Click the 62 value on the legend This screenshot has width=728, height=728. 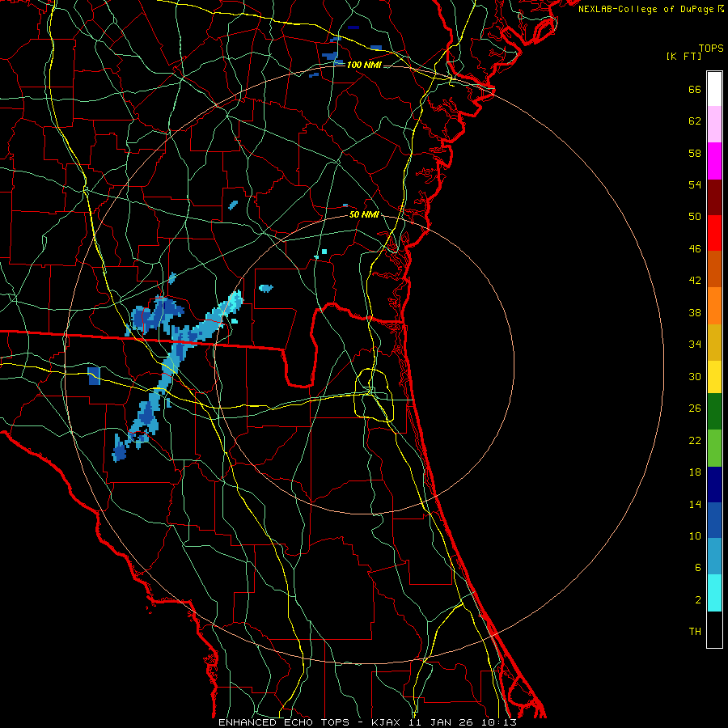pyautogui.click(x=695, y=121)
